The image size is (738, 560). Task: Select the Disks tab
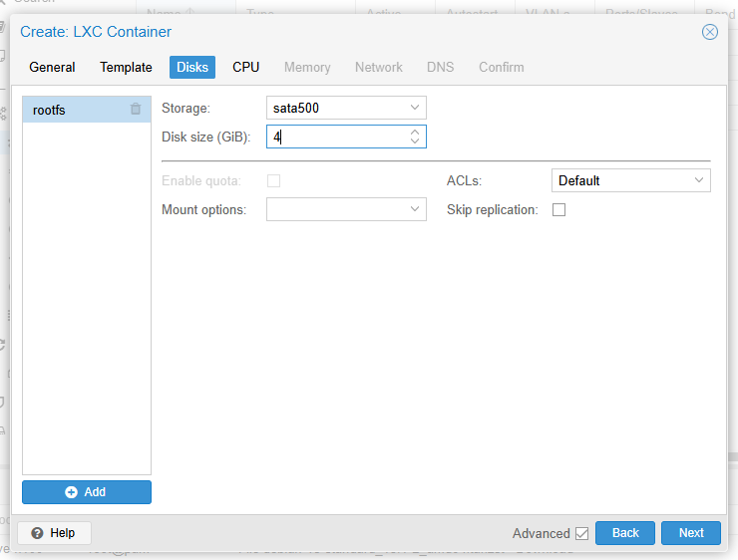click(192, 68)
